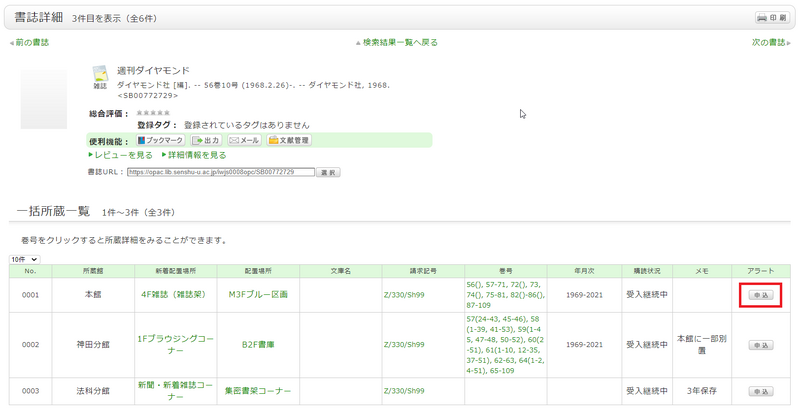
Task: Click the 0003 row number cell
Action: (x=31, y=391)
